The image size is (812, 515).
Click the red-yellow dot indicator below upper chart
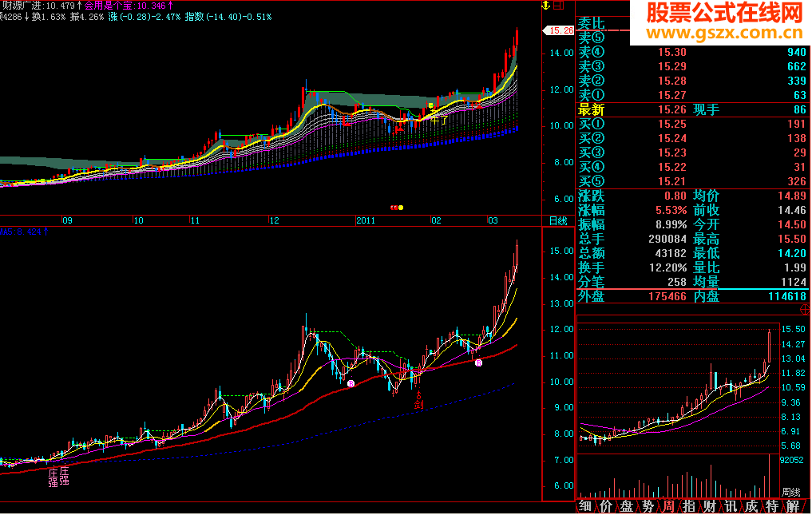point(397,208)
